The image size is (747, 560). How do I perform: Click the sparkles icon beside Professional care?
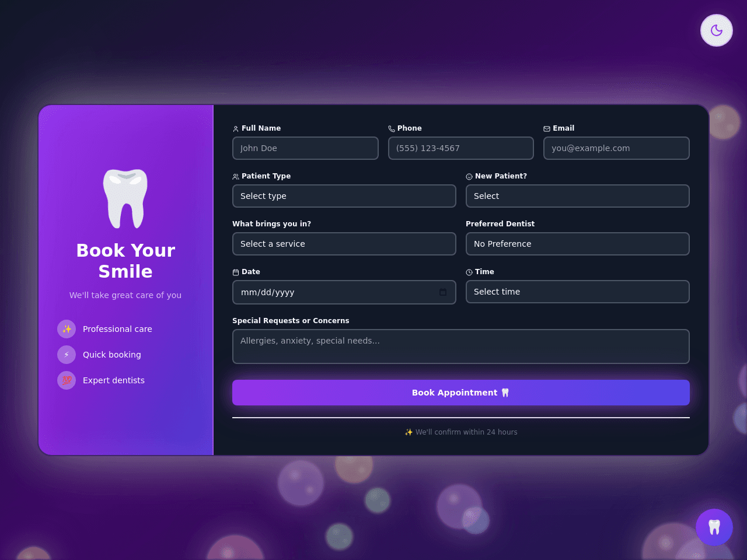[x=67, y=329]
